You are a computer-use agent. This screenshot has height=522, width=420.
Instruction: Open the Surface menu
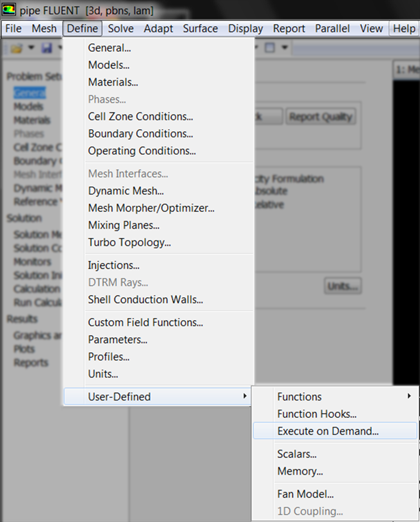pyautogui.click(x=200, y=29)
